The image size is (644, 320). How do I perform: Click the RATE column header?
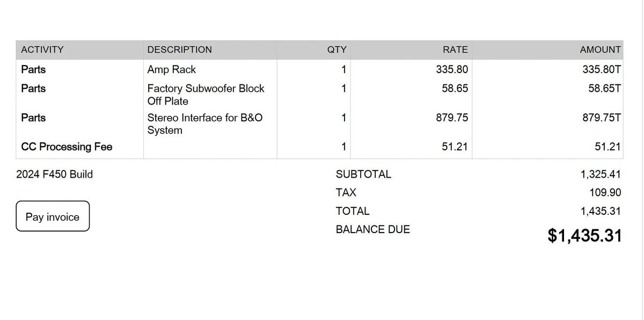coord(455,50)
